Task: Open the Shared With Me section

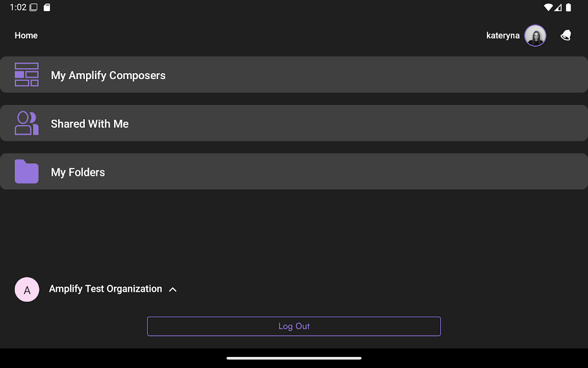Action: [x=294, y=123]
